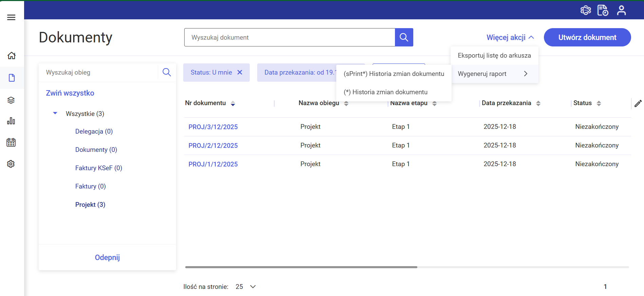Choose '(sPrint*) Historia zmian dokumentu' report
The width and height of the screenshot is (644, 296).
point(394,74)
